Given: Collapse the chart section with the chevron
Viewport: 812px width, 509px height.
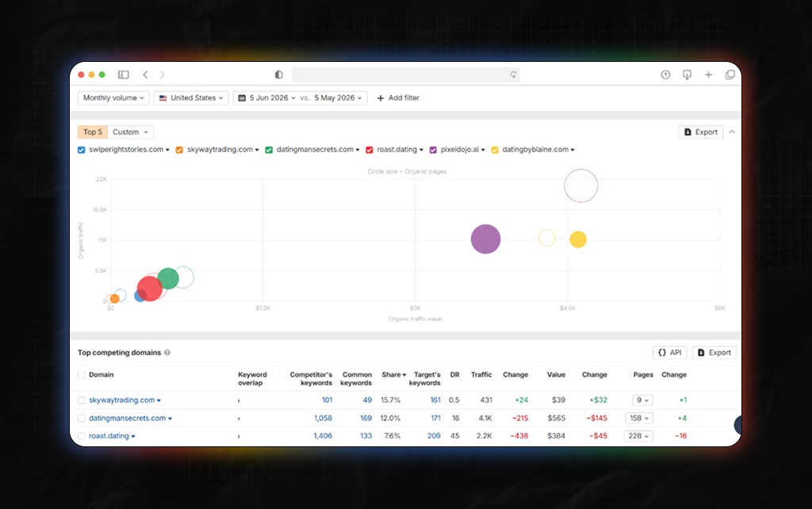Looking at the screenshot, I should coord(732,132).
